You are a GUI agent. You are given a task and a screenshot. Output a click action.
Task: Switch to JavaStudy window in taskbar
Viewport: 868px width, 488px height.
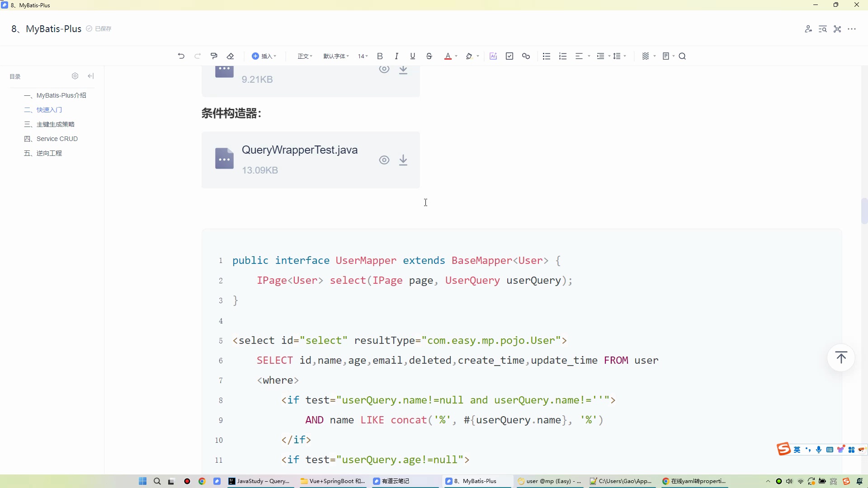click(x=261, y=481)
